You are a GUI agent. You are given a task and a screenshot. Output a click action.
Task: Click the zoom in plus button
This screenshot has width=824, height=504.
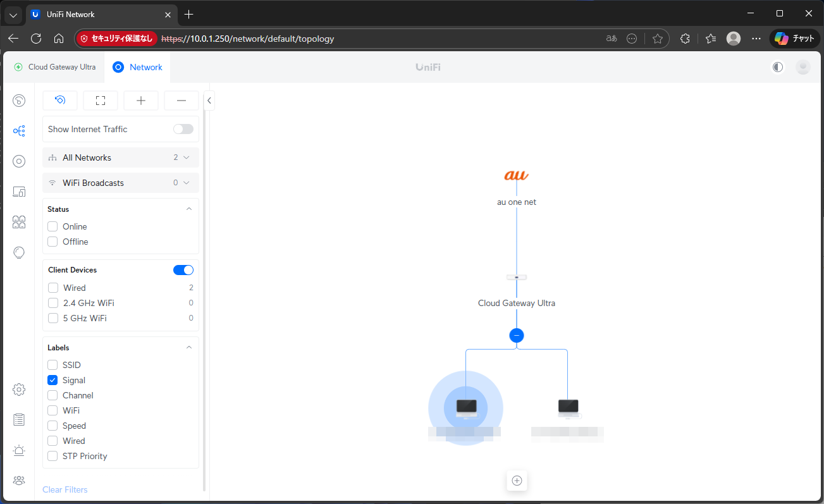tap(141, 101)
